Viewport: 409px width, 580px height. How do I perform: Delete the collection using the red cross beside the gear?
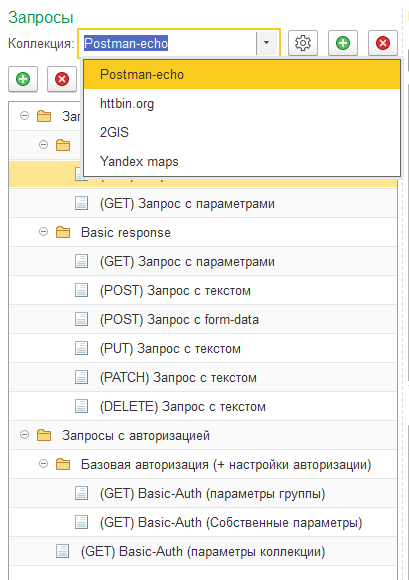coord(383,43)
